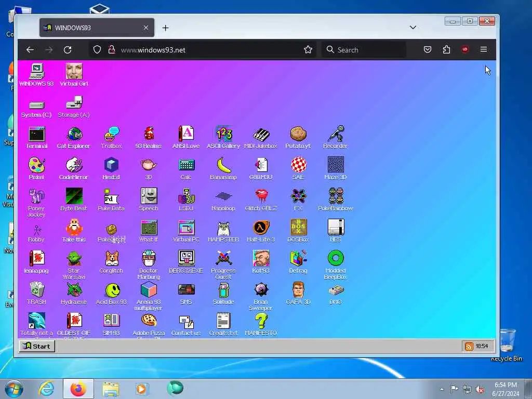The width and height of the screenshot is (532, 399).
Task: Click the address bar URL field
Action: [x=204, y=50]
